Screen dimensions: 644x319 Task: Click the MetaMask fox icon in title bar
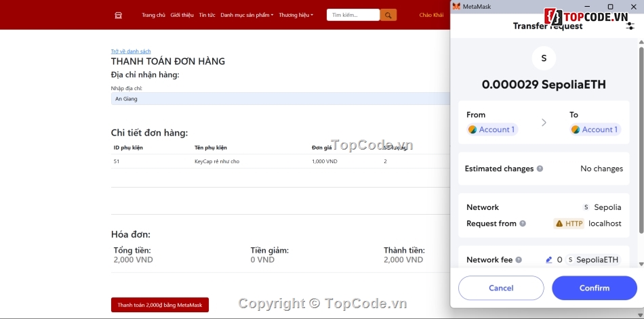coord(456,7)
